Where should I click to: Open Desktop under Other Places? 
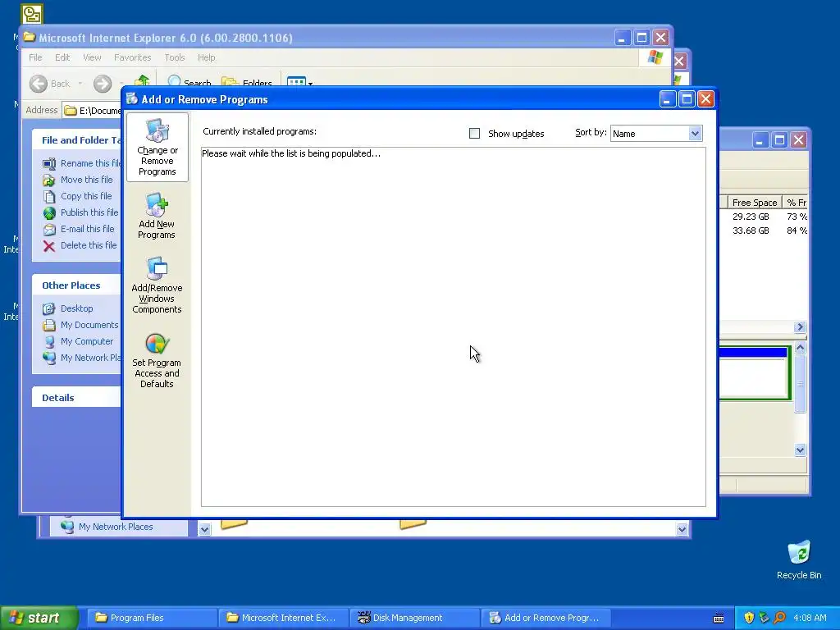coord(76,308)
